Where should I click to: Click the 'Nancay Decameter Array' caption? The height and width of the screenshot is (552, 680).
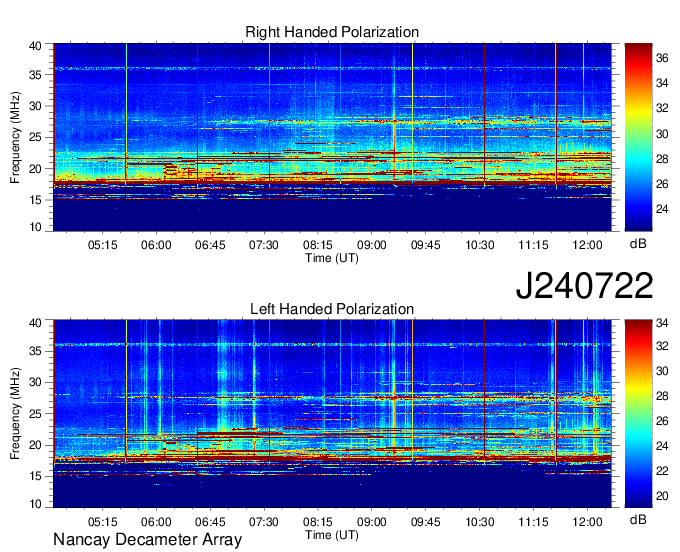click(147, 539)
